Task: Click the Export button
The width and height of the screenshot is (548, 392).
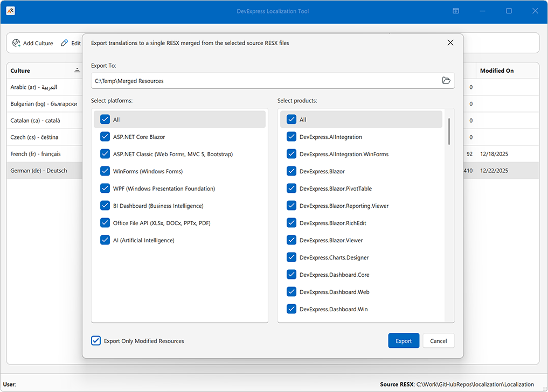Action: click(403, 340)
